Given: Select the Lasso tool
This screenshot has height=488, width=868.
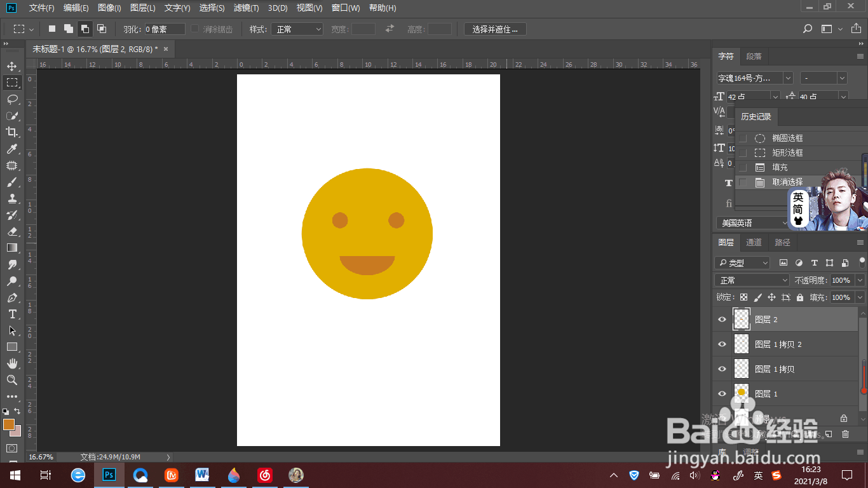Looking at the screenshot, I should coord(12,99).
